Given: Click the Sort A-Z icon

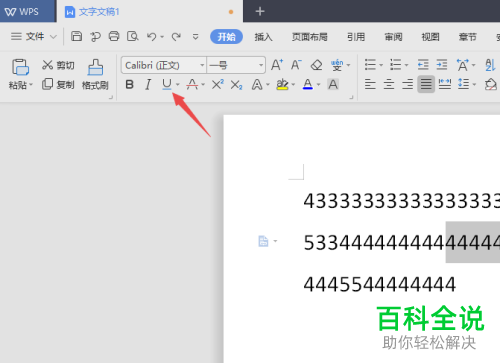Looking at the screenshot, I should [490, 65].
